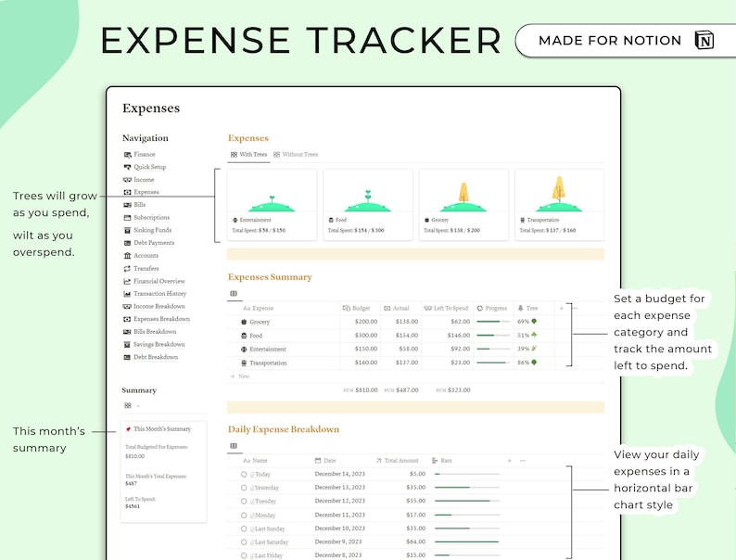The width and height of the screenshot is (736, 560).
Task: Click the Finance icon in Navigation
Action: coord(127,155)
